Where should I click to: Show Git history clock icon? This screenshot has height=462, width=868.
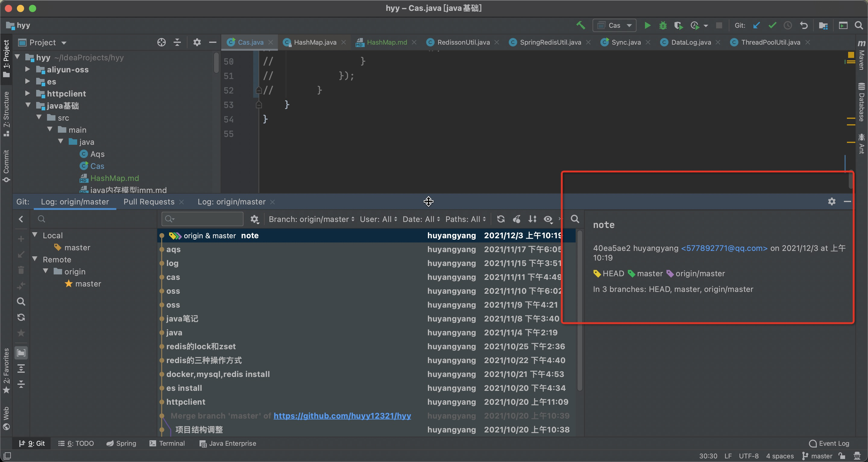pos(788,26)
